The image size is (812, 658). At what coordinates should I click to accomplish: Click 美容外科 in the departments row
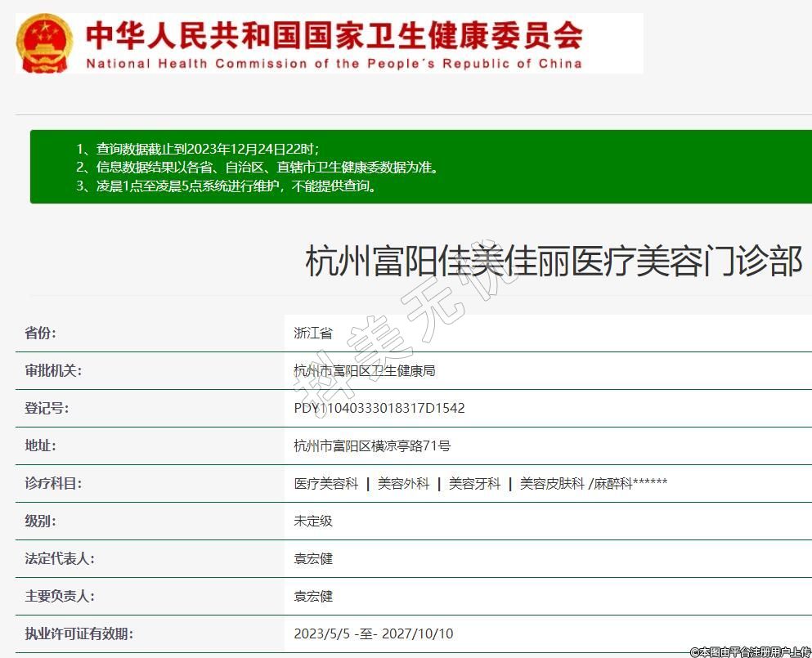(x=403, y=484)
